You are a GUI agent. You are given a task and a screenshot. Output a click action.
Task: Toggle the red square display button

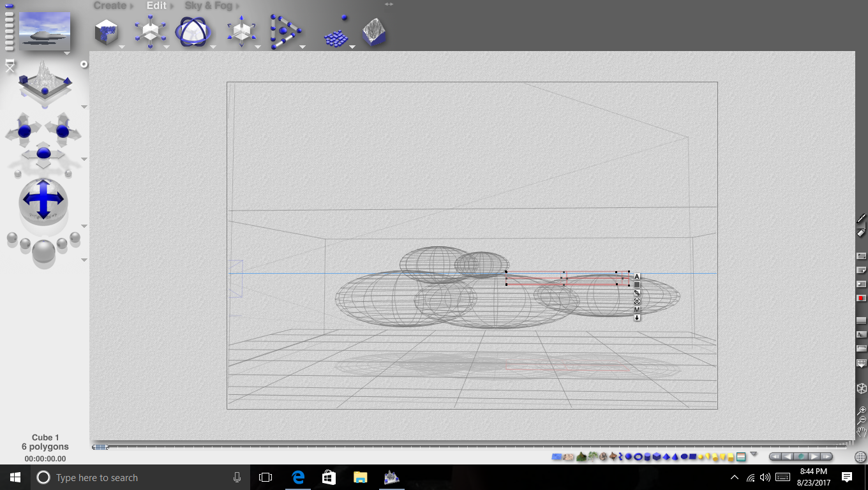coord(861,298)
